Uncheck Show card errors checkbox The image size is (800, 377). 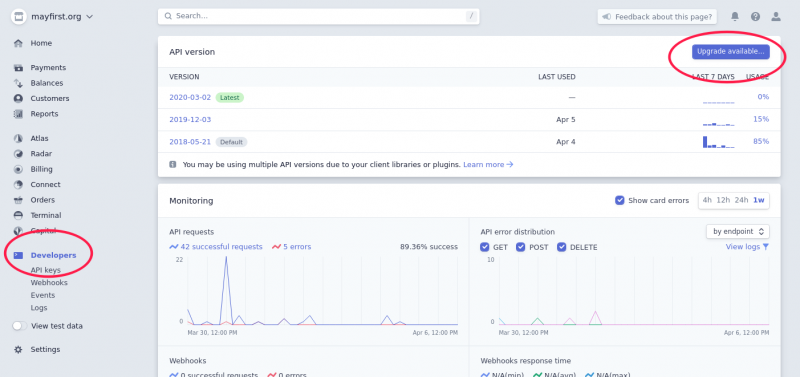(619, 200)
